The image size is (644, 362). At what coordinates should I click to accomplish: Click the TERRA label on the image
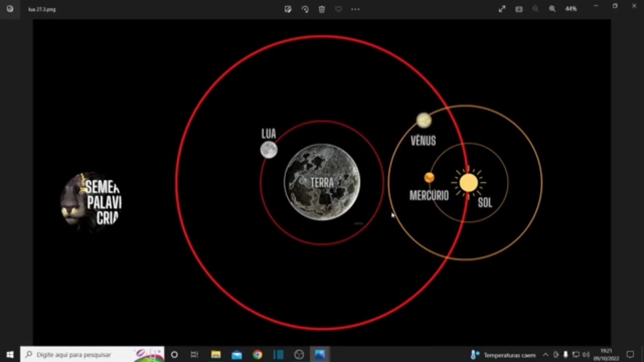pos(322,183)
